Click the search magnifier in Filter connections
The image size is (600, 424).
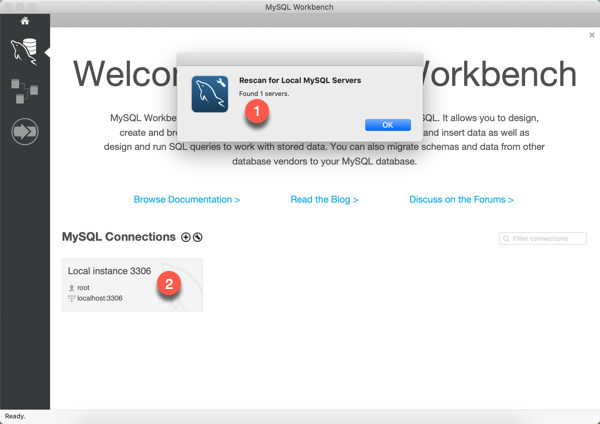[x=506, y=239]
